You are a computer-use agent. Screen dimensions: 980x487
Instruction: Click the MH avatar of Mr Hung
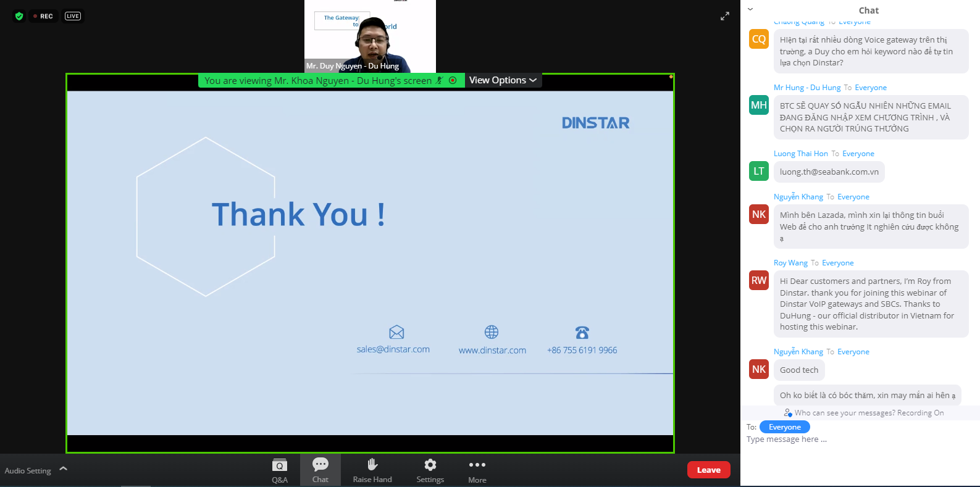(x=759, y=105)
